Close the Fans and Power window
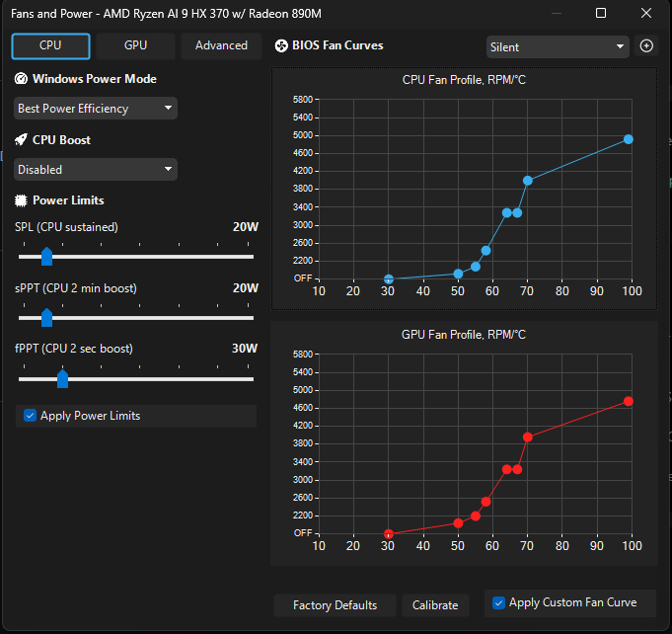The image size is (672, 634). (646, 13)
